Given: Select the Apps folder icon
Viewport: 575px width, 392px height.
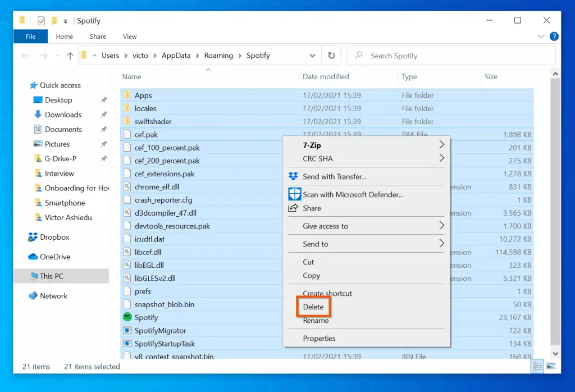Looking at the screenshot, I should (127, 95).
